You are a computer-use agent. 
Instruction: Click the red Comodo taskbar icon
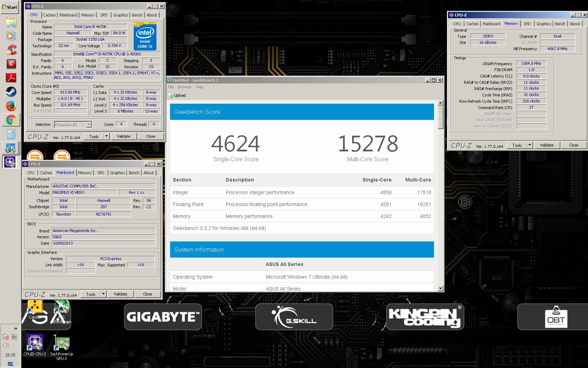(x=11, y=64)
